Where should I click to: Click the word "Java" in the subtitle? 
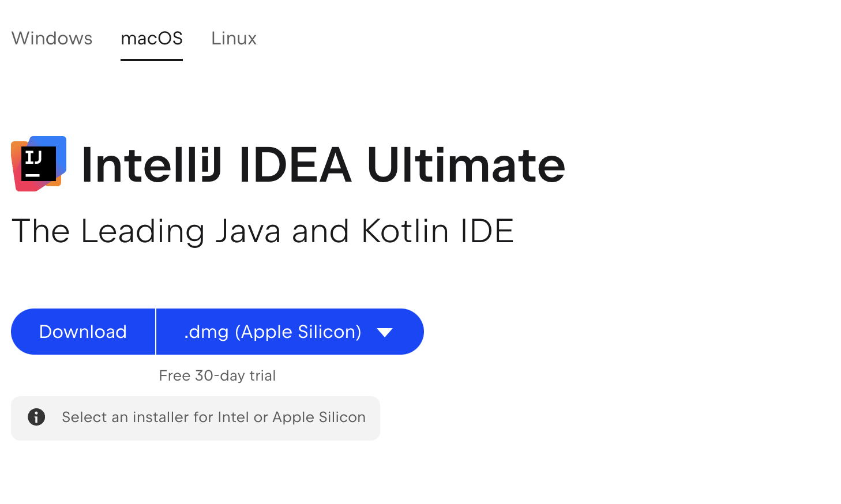(x=248, y=231)
